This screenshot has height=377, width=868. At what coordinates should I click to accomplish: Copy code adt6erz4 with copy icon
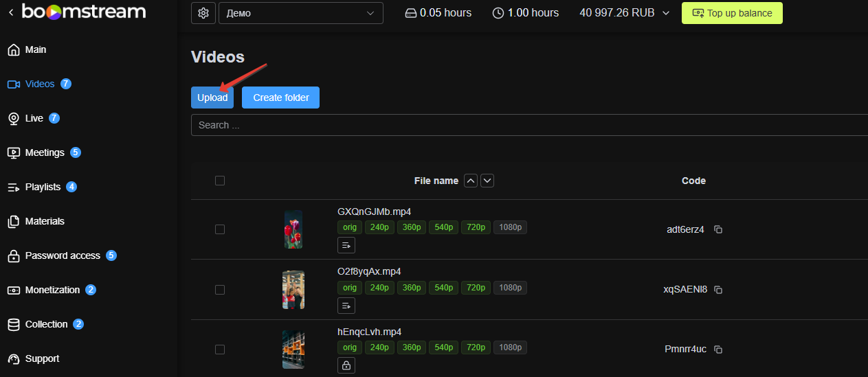click(718, 229)
